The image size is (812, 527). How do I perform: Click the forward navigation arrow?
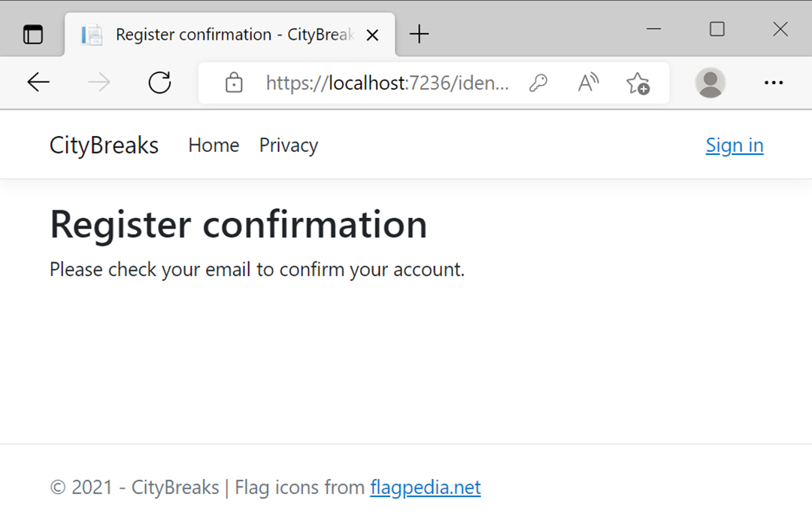click(99, 82)
